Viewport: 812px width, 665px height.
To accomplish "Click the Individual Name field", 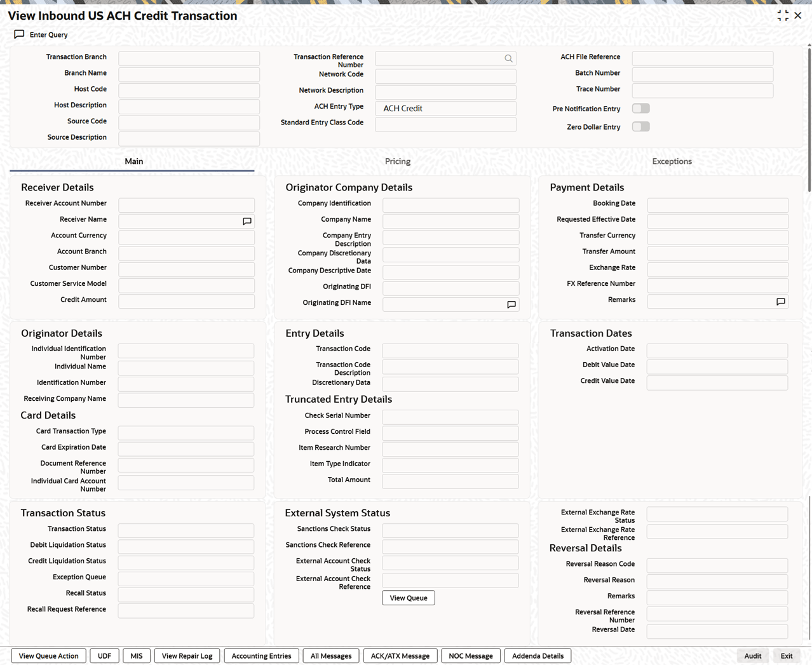I will pos(186,368).
